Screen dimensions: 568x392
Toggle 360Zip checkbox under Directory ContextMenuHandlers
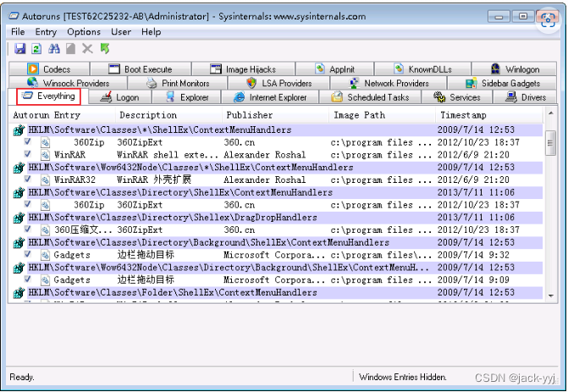28,204
